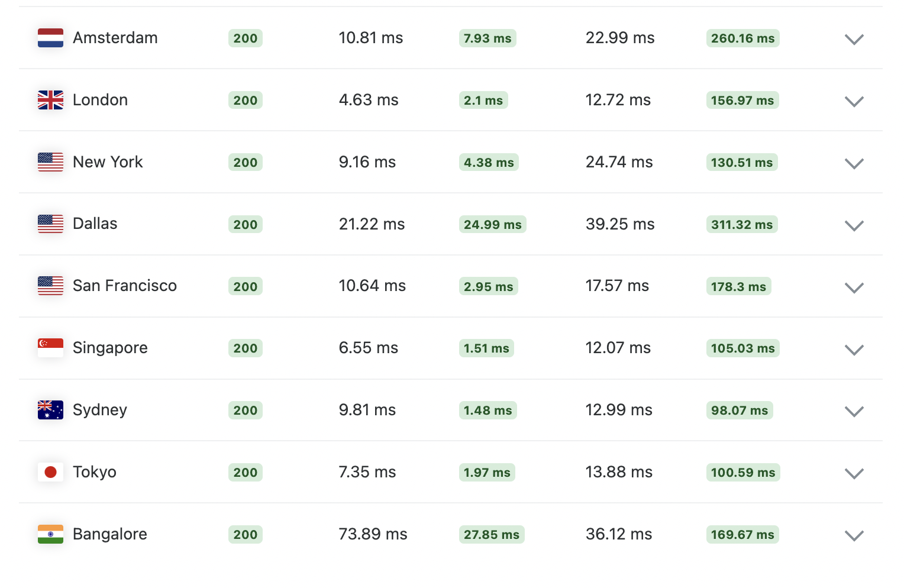Click the 260.16 ms badge for Amsterdam
Image resolution: width=904 pixels, height=588 pixels.
click(x=742, y=38)
